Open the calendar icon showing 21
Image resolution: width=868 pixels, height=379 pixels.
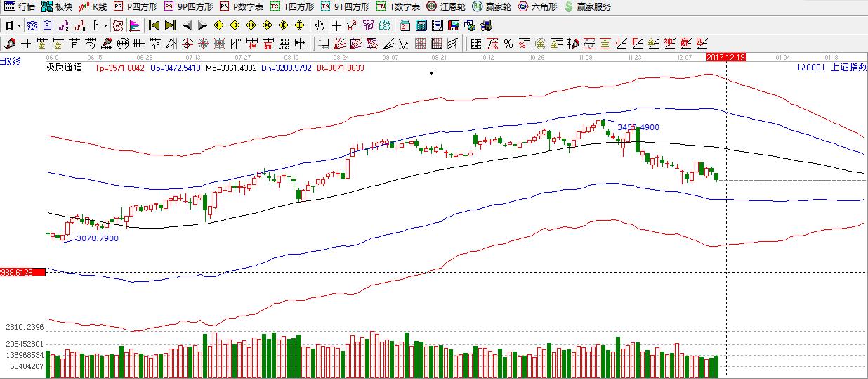click(x=405, y=25)
